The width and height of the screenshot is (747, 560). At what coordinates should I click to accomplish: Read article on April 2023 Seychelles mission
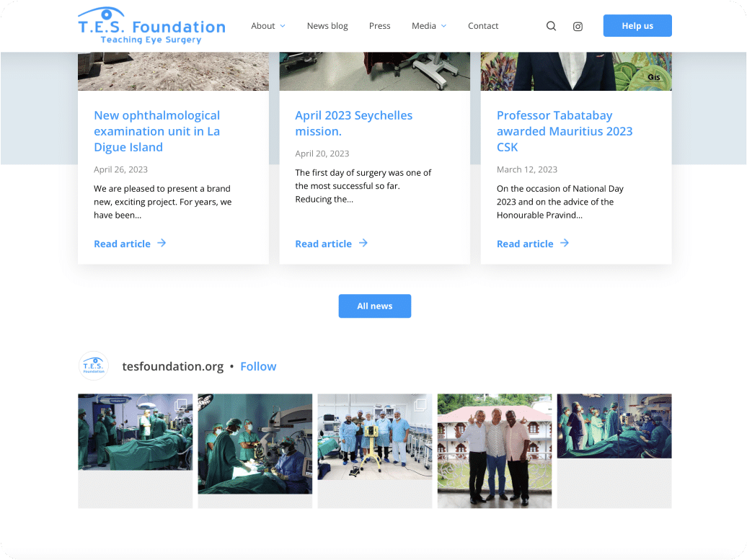point(324,244)
